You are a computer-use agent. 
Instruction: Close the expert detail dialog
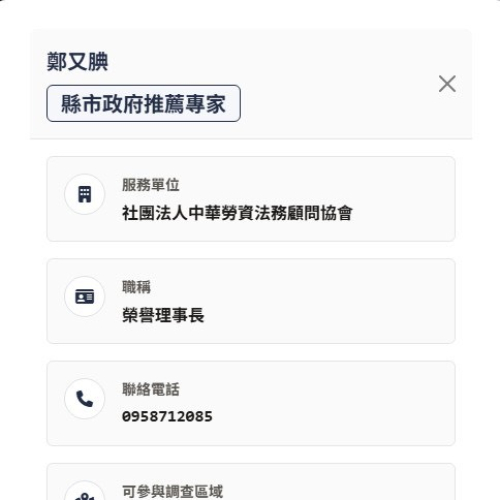tap(447, 84)
